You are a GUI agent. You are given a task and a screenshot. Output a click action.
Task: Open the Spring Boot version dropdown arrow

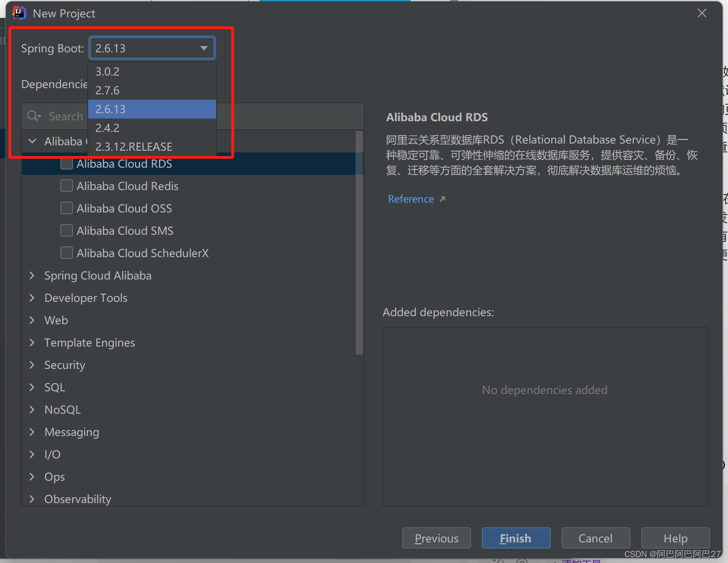[x=204, y=48]
